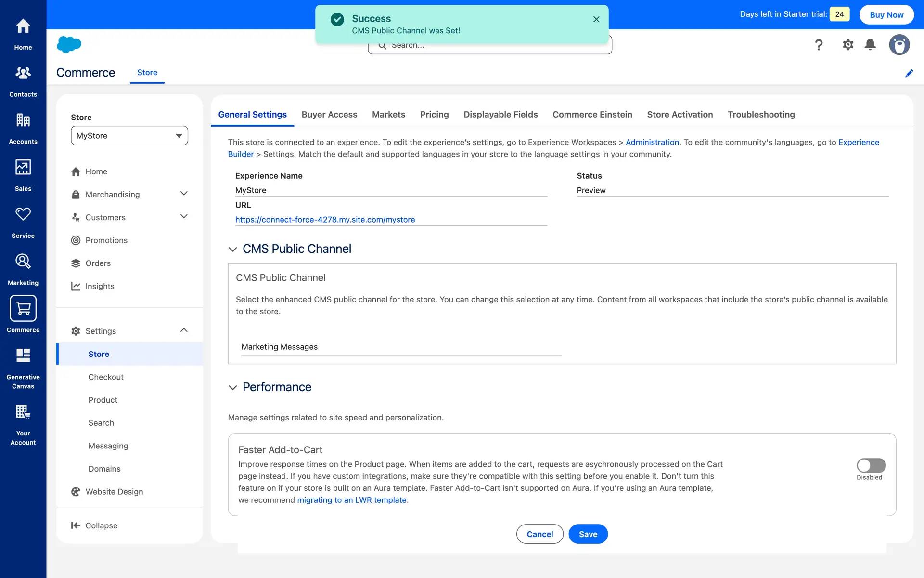Click the help question mark icon
This screenshot has width=924, height=578.
[x=818, y=45]
